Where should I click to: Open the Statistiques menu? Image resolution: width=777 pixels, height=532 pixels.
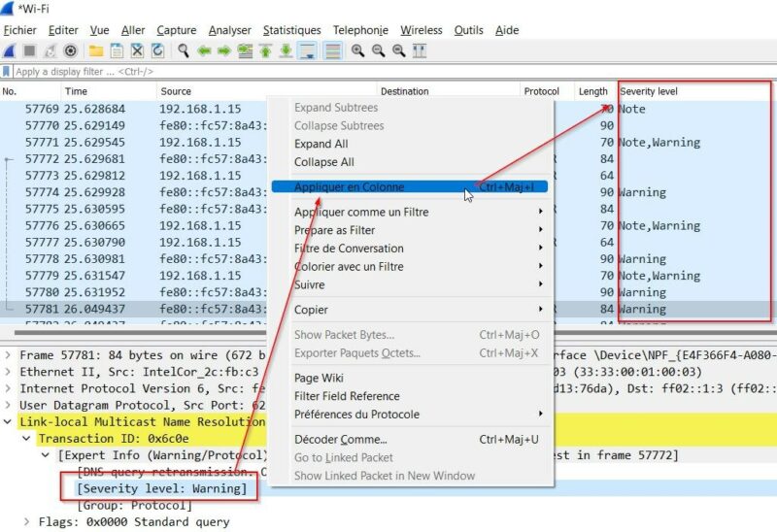coord(291,30)
